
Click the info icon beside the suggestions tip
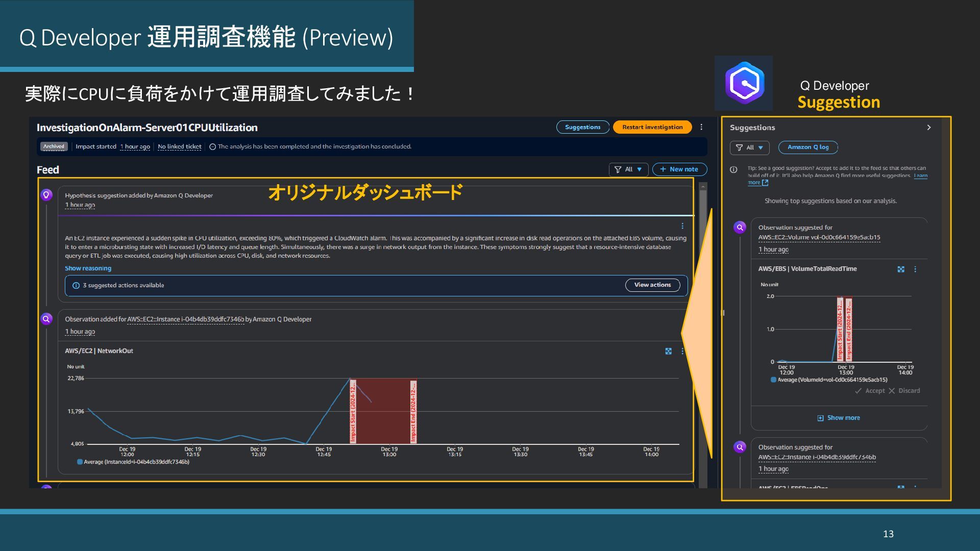click(x=733, y=170)
